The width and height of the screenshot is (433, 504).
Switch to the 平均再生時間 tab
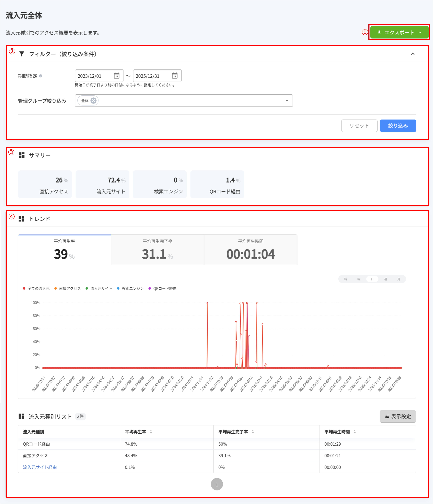[x=251, y=250]
